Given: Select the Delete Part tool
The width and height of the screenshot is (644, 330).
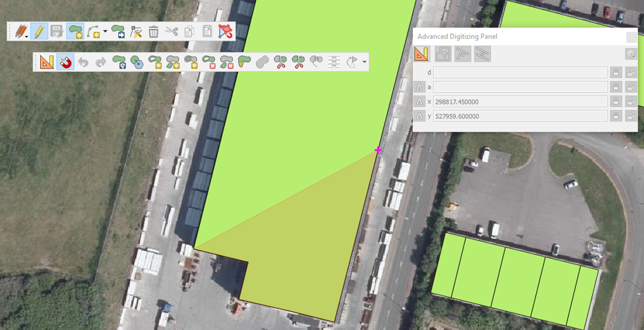Looking at the screenshot, I should [x=227, y=62].
